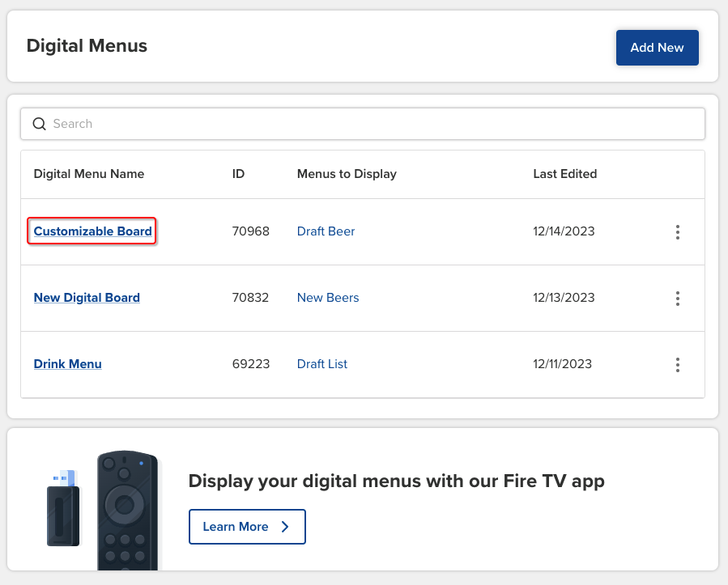Click the Menus to Display column header
The image size is (728, 585).
point(347,174)
